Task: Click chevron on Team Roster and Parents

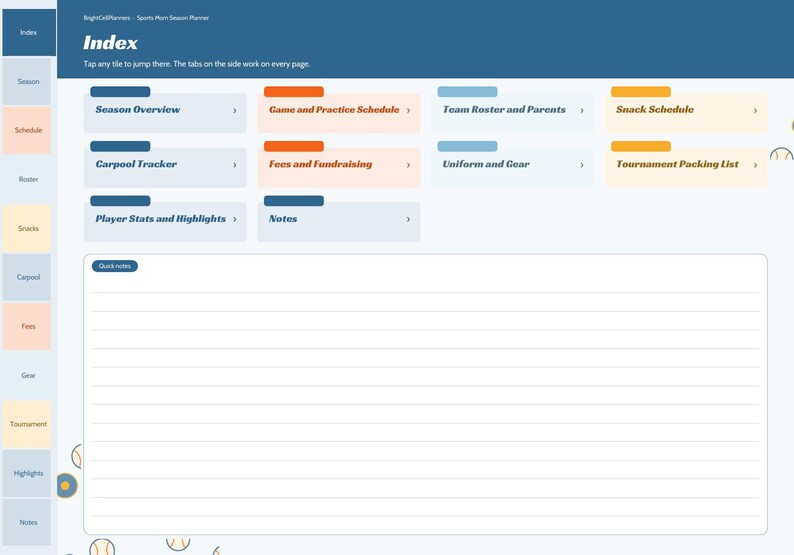Action: click(582, 110)
